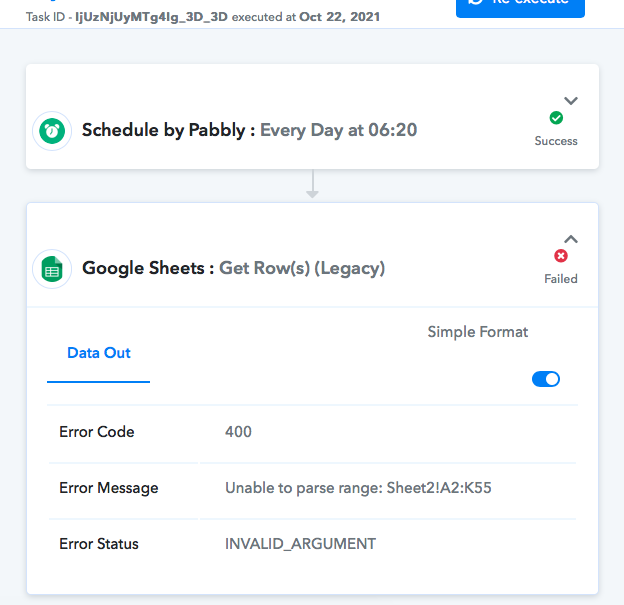
Task: Open the Data Out tab
Action: [99, 353]
